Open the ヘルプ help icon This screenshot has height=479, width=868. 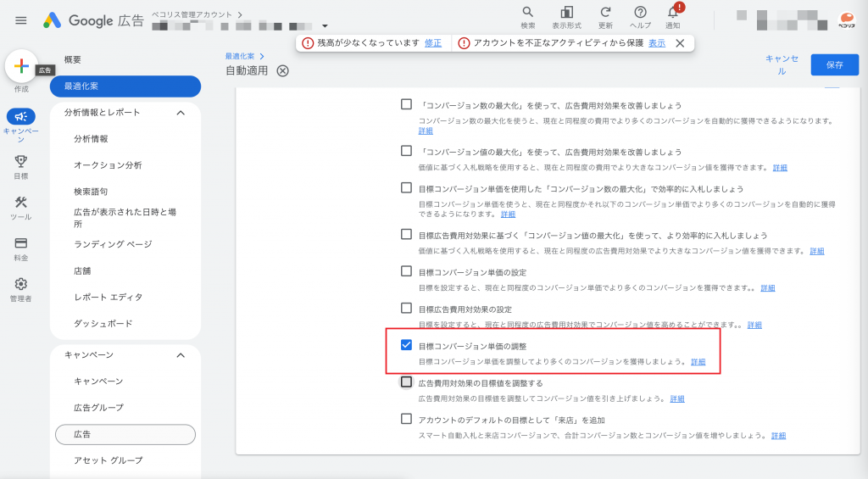pyautogui.click(x=641, y=13)
